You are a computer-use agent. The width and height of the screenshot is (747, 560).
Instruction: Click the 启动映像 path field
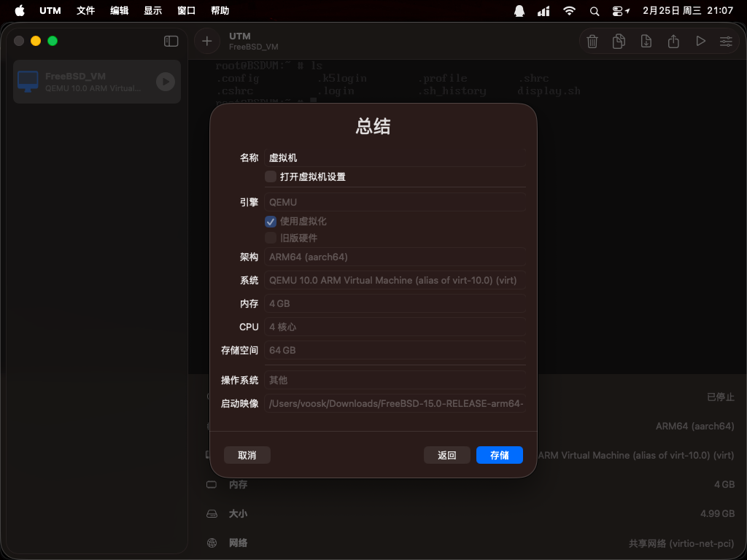(395, 404)
